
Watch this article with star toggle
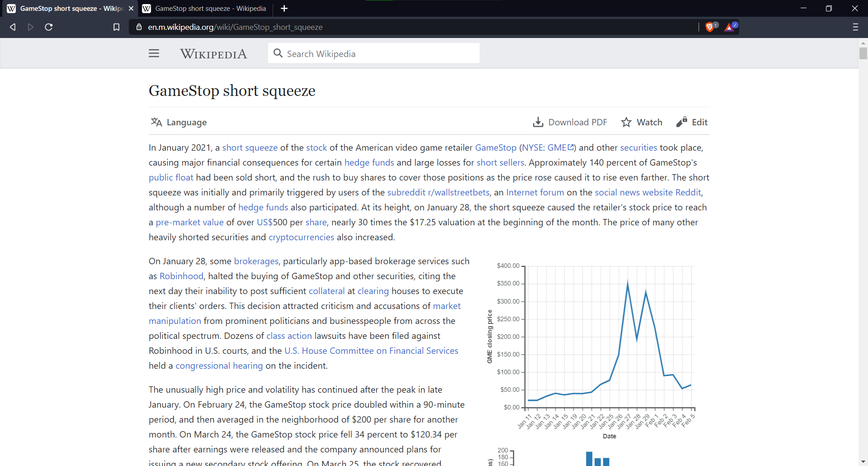642,122
